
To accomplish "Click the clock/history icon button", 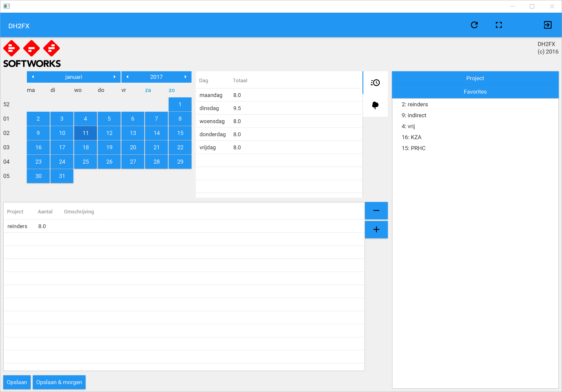I will click(x=375, y=83).
